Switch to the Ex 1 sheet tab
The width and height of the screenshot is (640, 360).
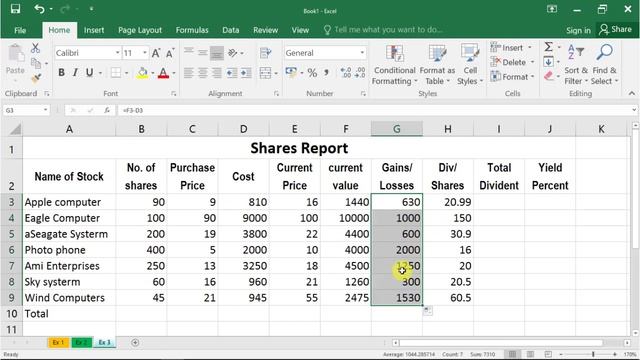tap(59, 342)
